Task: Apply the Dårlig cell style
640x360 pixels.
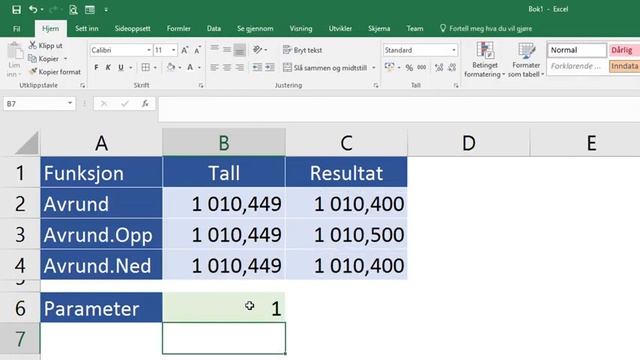Action: [x=624, y=50]
